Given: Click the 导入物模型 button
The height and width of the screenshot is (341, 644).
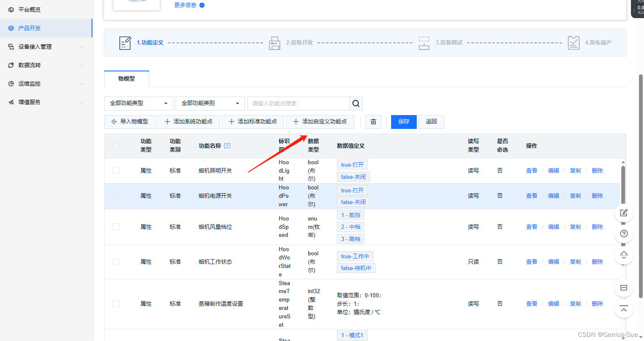Looking at the screenshot, I should coord(130,122).
